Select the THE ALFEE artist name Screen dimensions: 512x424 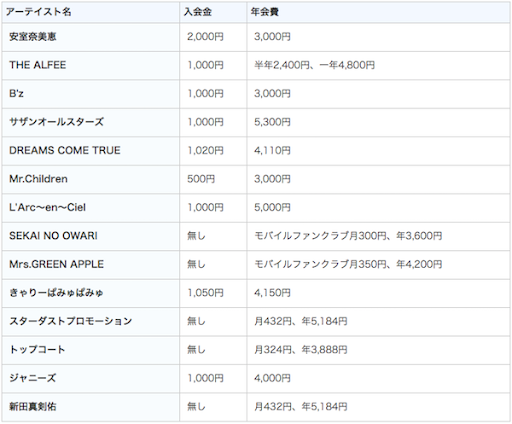pyautogui.click(x=38, y=65)
